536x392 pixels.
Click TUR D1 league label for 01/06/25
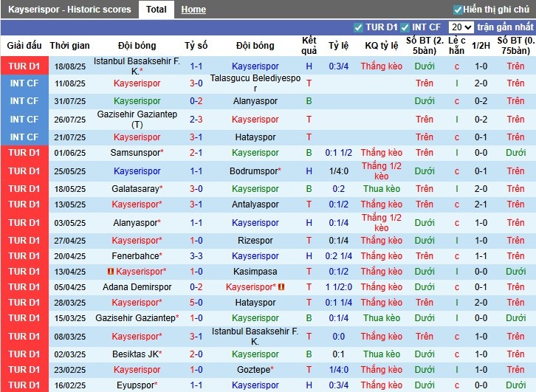[x=24, y=153]
